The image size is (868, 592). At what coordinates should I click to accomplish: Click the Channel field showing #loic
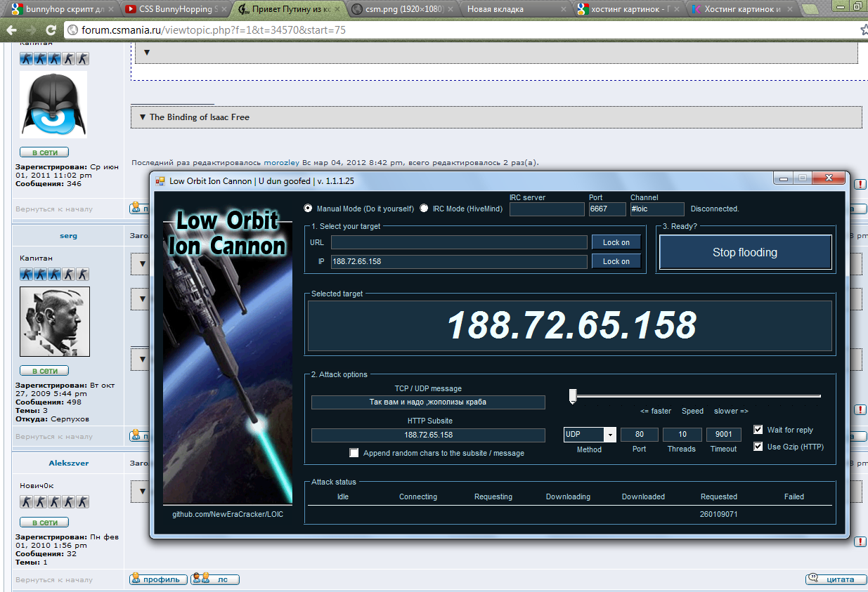pyautogui.click(x=657, y=209)
